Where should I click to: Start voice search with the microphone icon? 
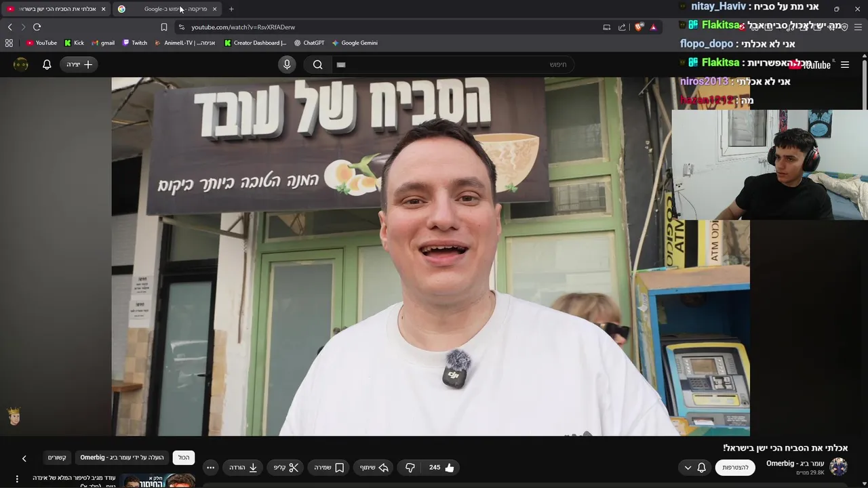(287, 64)
